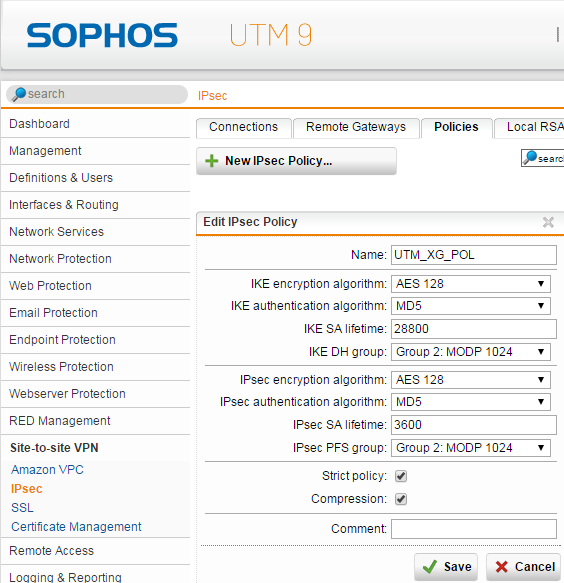Image resolution: width=564 pixels, height=583 pixels.
Task: Switch to the Connections tab
Action: point(244,128)
